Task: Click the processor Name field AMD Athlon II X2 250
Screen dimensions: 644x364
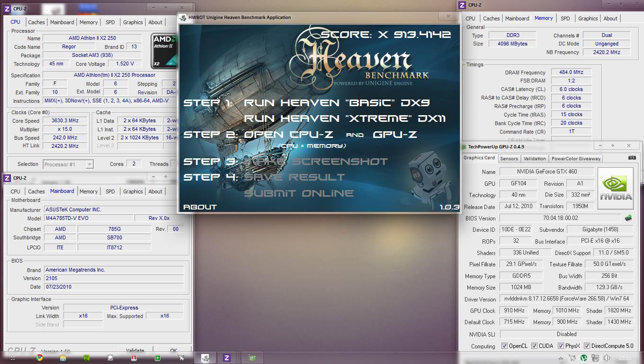Action: pyautogui.click(x=92, y=38)
